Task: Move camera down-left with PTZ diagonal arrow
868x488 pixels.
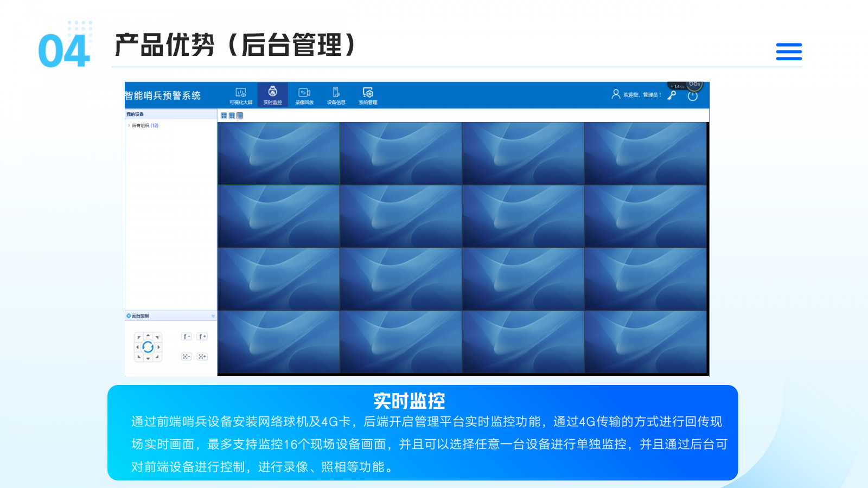Action: coord(139,357)
